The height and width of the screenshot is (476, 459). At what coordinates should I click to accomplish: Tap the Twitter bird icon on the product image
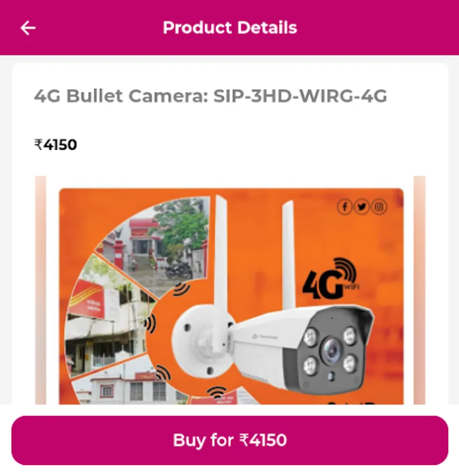click(362, 207)
